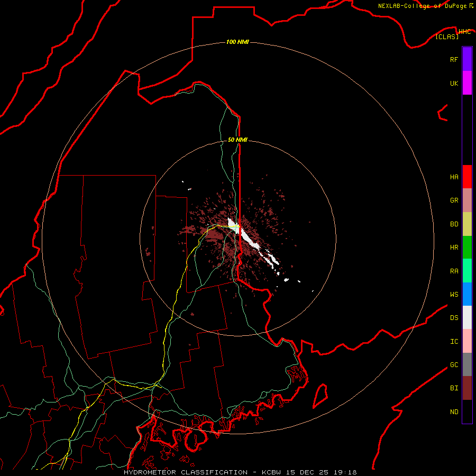Click the 15 DEC 25 date text
476x476 pixels.
[x=307, y=472]
